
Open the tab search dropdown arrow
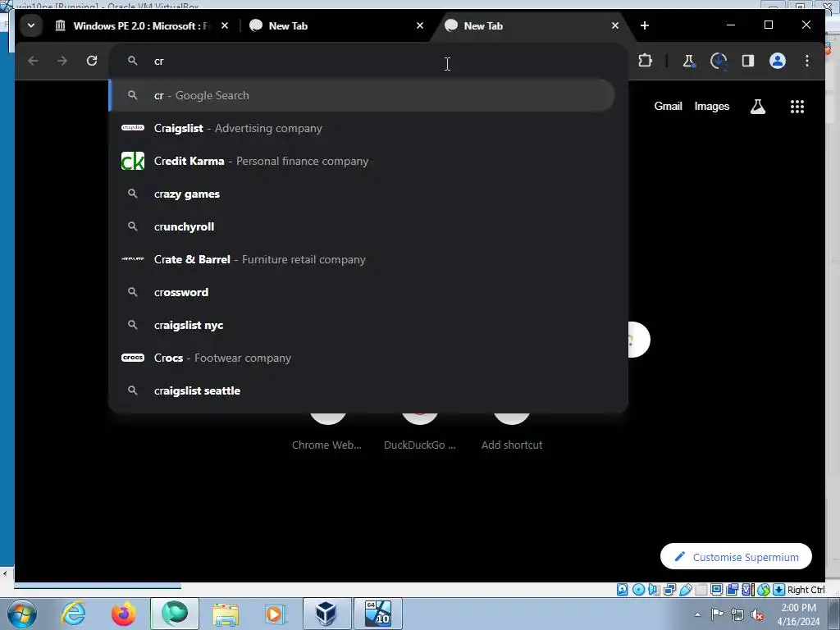31,25
